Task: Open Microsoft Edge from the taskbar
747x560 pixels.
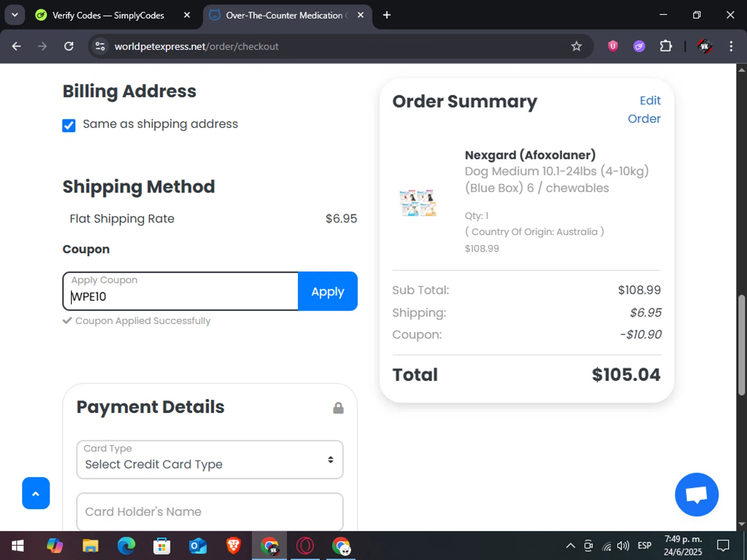Action: click(x=126, y=546)
